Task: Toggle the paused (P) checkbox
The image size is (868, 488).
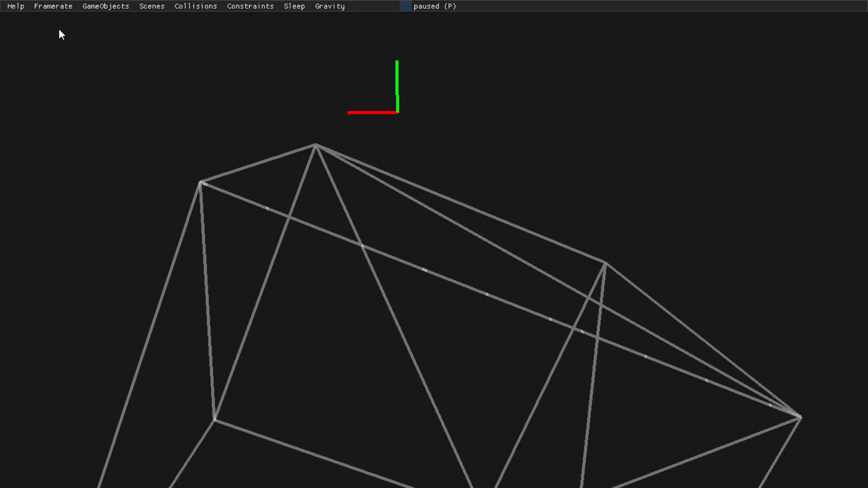Action: (x=406, y=6)
